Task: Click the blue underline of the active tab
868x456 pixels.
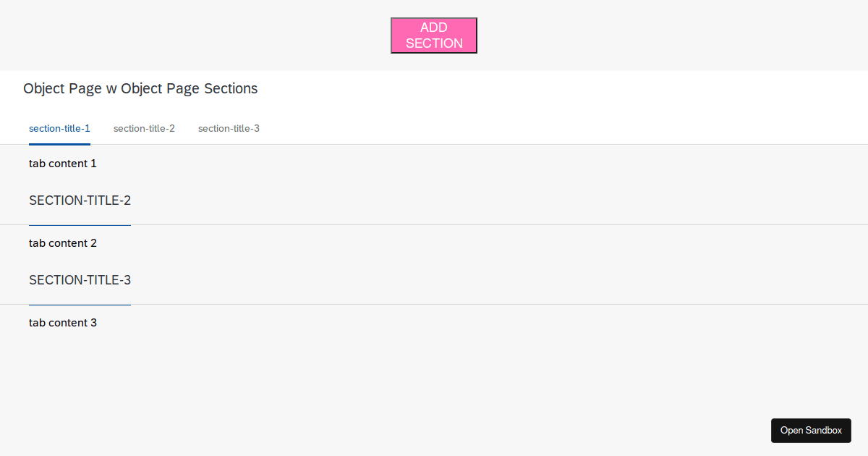Action: (59, 143)
